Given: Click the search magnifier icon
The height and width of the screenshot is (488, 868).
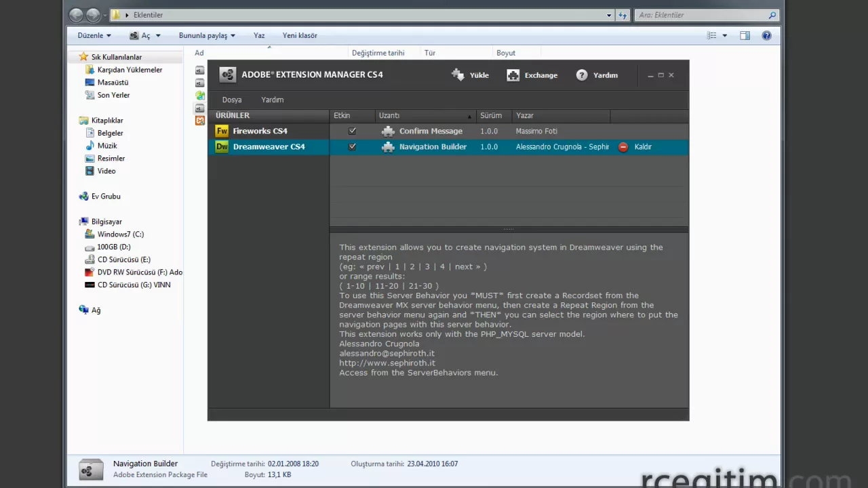Looking at the screenshot, I should tap(772, 15).
